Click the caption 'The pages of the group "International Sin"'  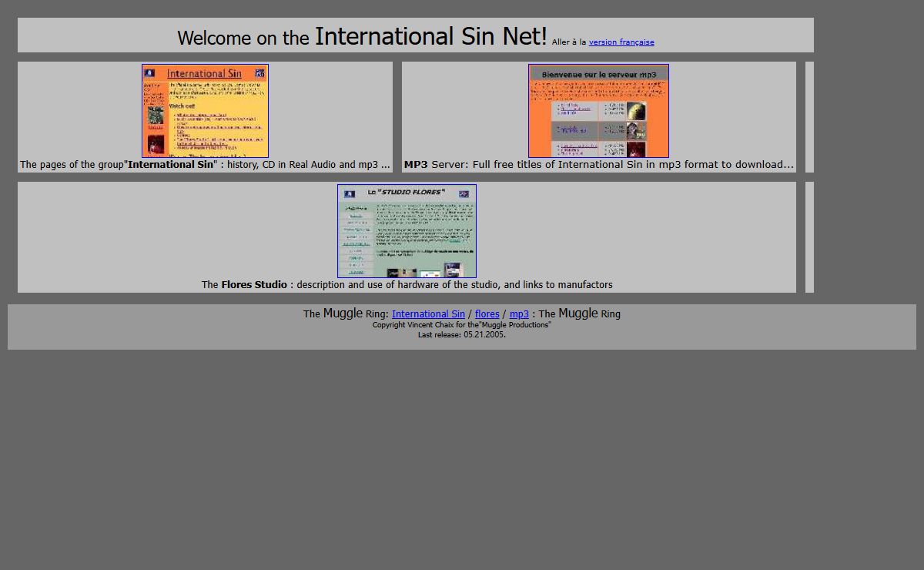point(205,165)
